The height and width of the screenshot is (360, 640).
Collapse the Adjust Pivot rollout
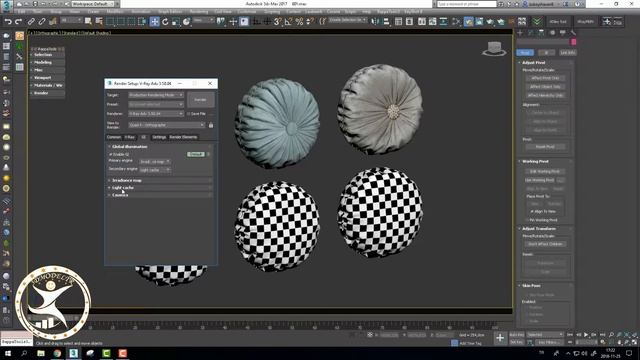coord(545,63)
